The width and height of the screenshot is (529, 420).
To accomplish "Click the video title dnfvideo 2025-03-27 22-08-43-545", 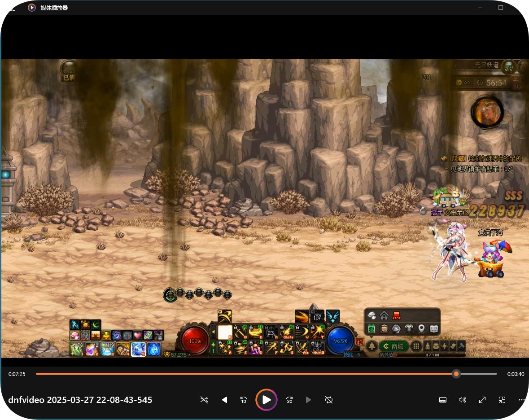I will pos(80,400).
